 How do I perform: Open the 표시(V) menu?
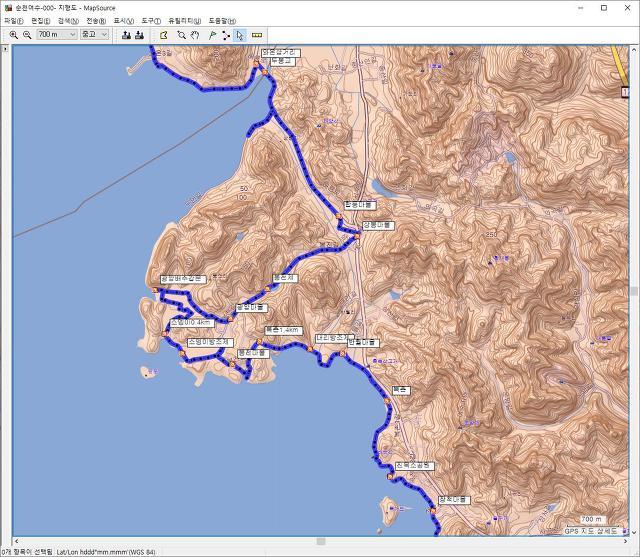pyautogui.click(x=124, y=21)
